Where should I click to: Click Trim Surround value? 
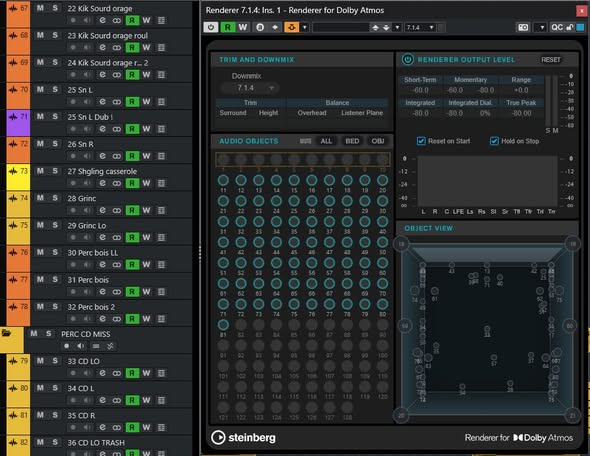(x=233, y=113)
